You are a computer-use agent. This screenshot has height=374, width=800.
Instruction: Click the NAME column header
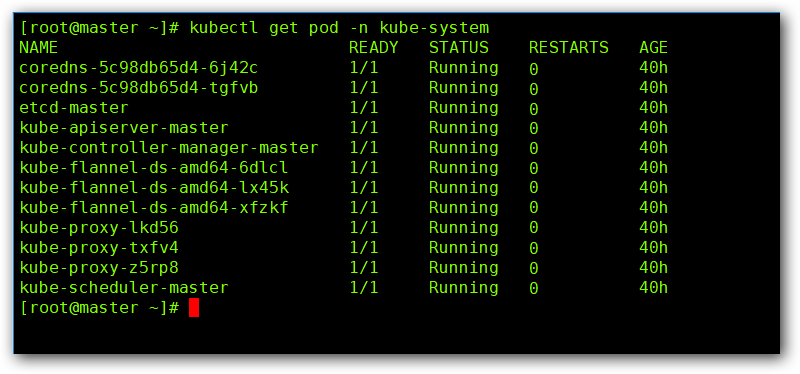click(x=38, y=48)
